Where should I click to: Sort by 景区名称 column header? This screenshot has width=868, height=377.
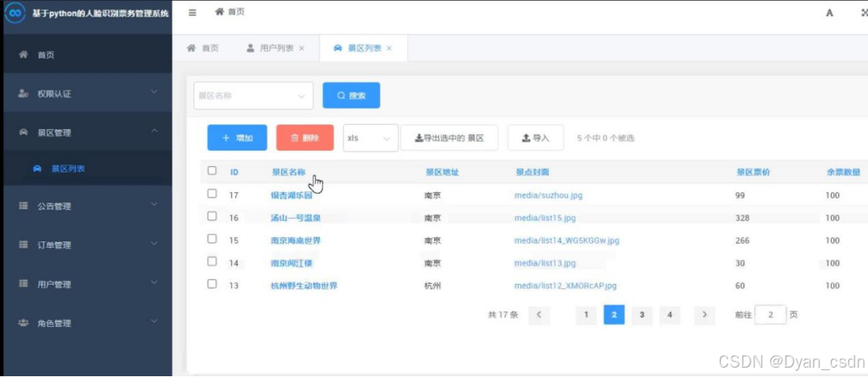click(x=288, y=172)
